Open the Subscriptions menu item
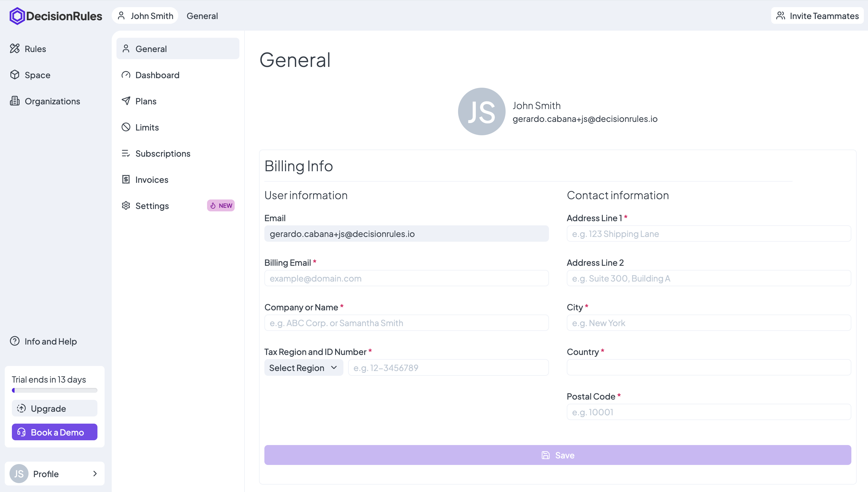This screenshot has width=868, height=492. pos(163,153)
